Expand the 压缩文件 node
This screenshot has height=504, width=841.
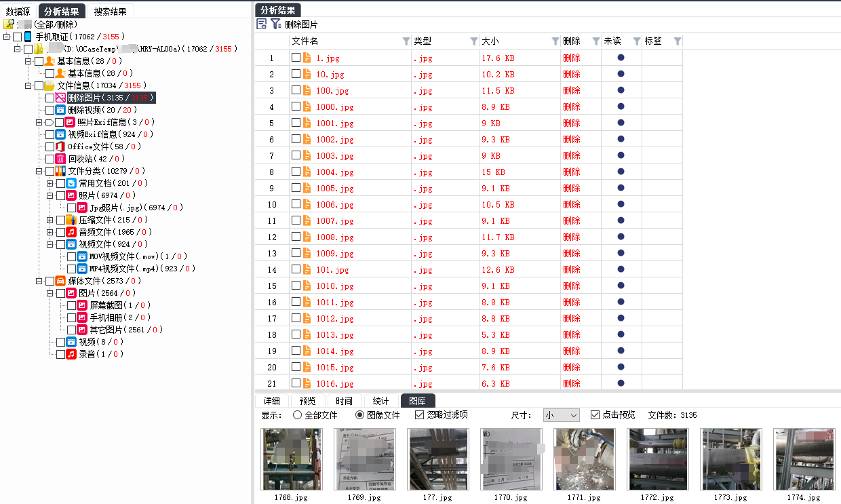click(x=50, y=220)
